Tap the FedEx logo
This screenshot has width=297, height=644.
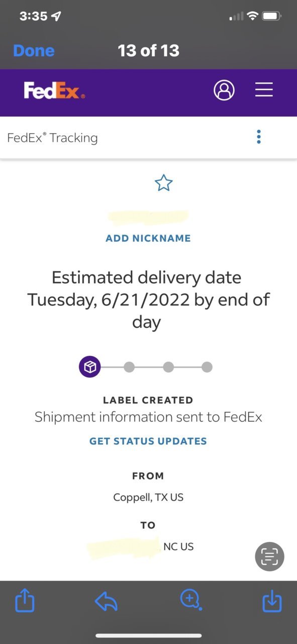[x=54, y=91]
